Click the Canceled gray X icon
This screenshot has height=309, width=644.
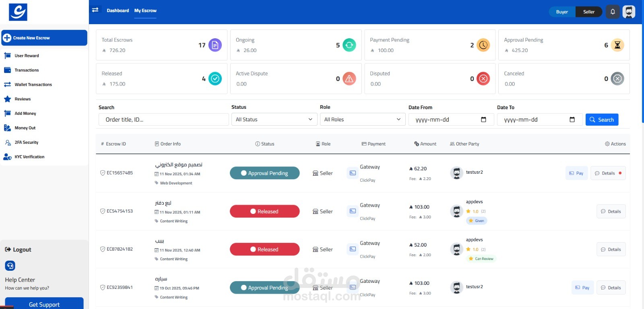point(617,79)
